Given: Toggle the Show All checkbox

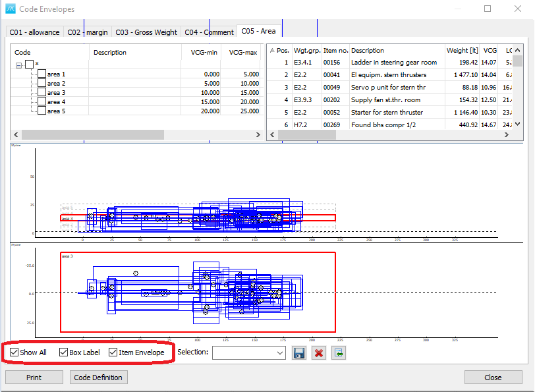Looking at the screenshot, I should [x=14, y=352].
